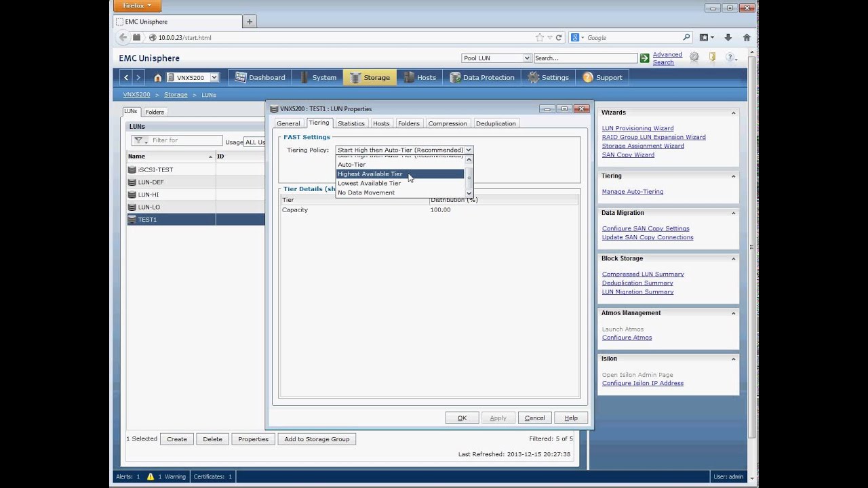Image resolution: width=868 pixels, height=488 pixels.
Task: Click the green search go arrow
Action: tap(645, 58)
